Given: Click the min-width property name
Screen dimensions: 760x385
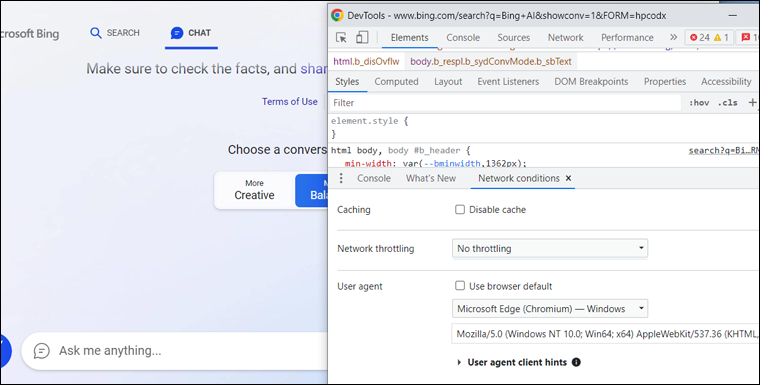Looking at the screenshot, I should coord(368,163).
